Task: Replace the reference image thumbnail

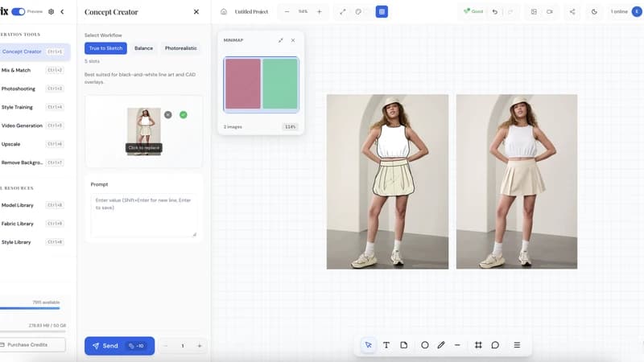Action: tap(144, 131)
